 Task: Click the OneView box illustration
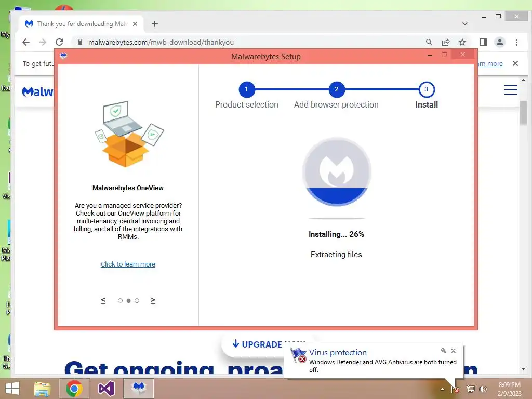[x=129, y=134]
